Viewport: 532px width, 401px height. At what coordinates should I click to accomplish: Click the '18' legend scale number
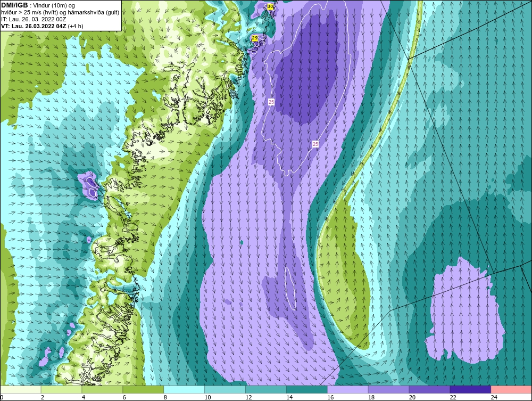pos(371,397)
